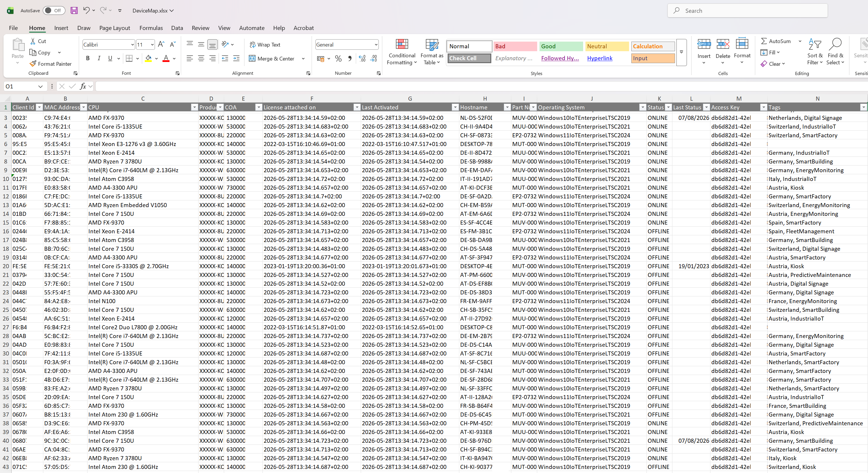Click the Increase Indent icon
The image size is (868, 473).
coord(236,58)
